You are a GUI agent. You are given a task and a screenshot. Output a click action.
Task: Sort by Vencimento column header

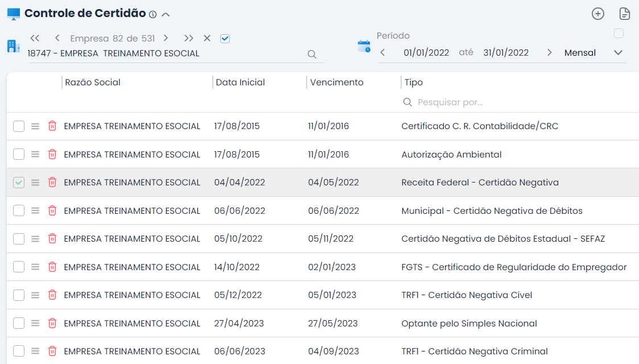click(x=336, y=82)
